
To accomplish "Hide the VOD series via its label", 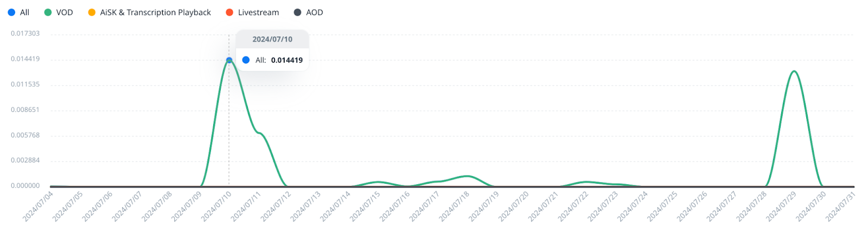I will 65,12.
